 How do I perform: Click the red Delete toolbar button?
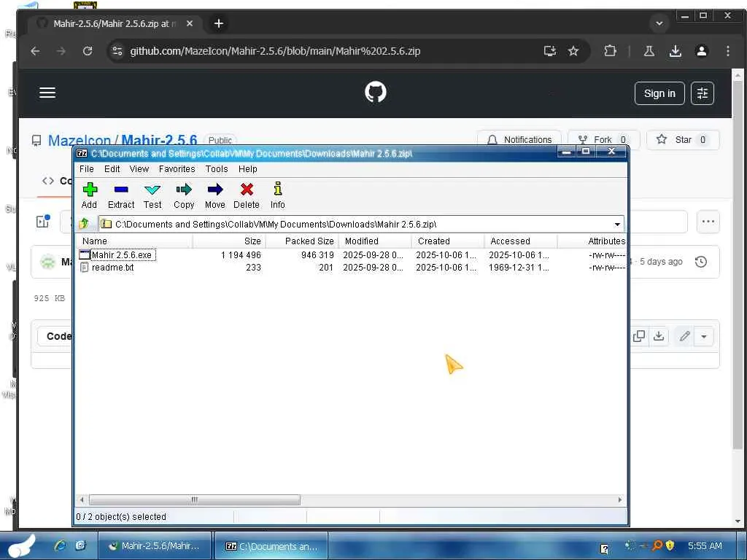pyautogui.click(x=247, y=195)
